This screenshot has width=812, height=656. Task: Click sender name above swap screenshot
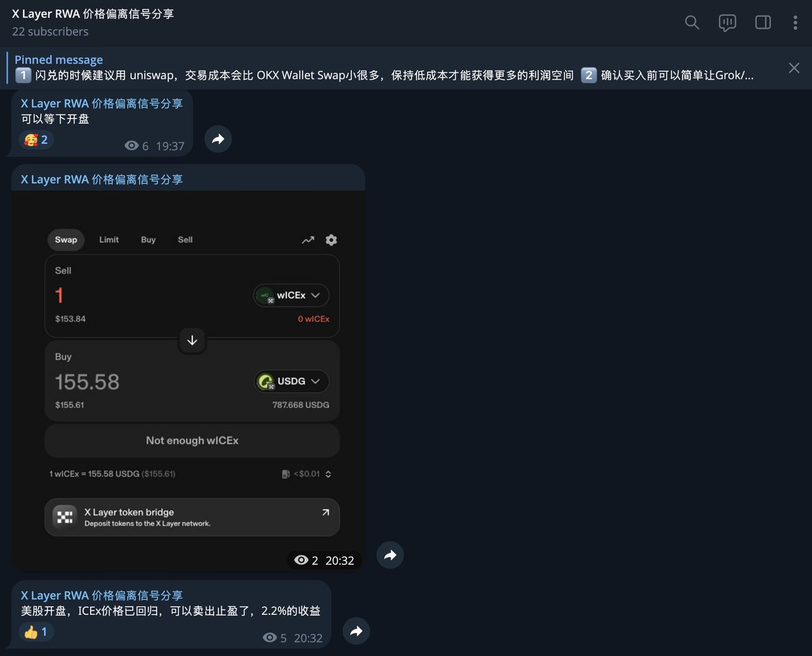tap(101, 179)
